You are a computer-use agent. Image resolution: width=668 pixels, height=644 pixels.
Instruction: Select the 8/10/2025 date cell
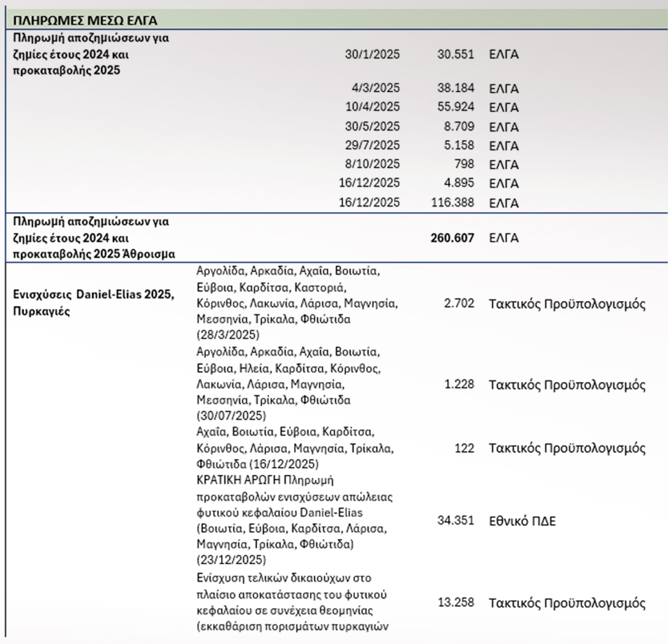[372, 164]
